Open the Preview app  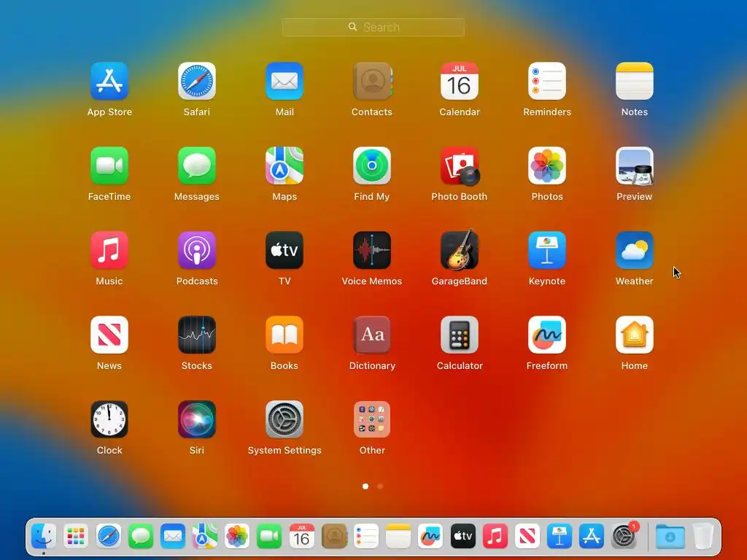(635, 166)
